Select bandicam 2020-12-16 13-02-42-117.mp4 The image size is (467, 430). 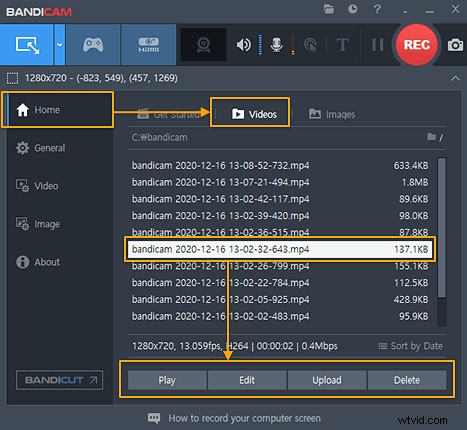pos(280,199)
